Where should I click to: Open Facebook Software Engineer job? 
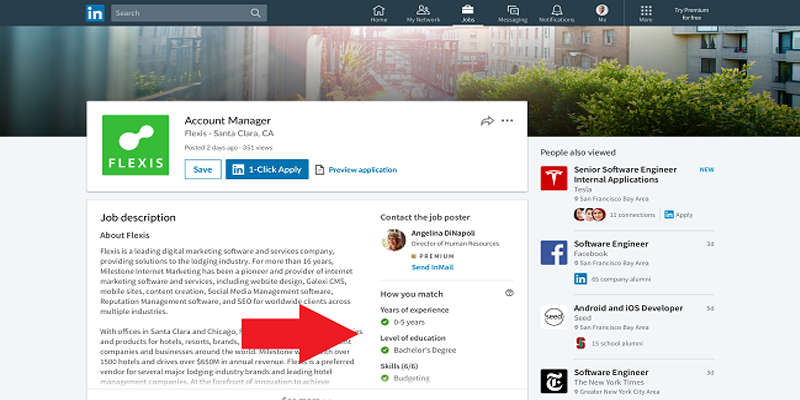pos(611,244)
